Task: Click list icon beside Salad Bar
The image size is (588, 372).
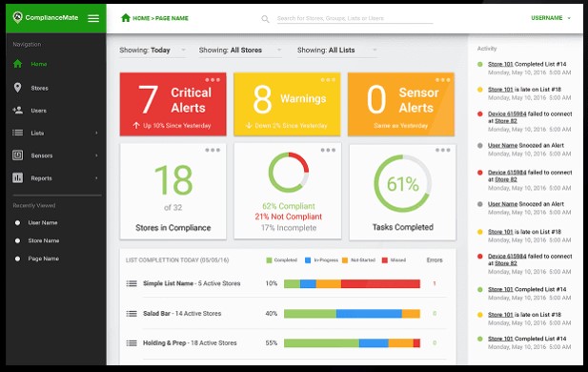Action: click(132, 314)
